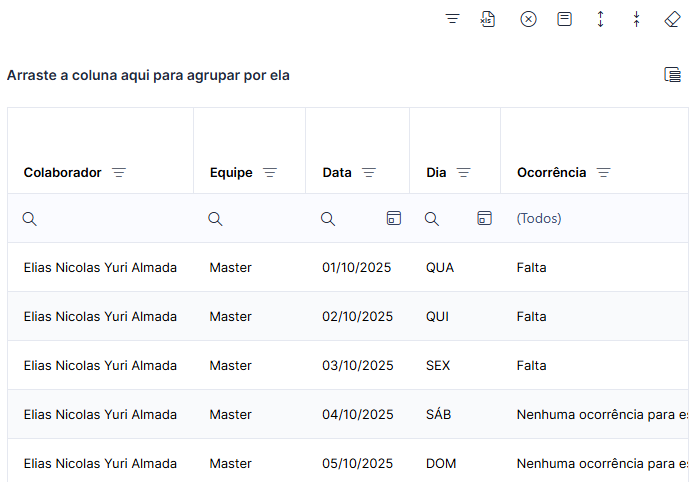The width and height of the screenshot is (694, 482).
Task: Click search icon in Data filter row
Action: (328, 219)
